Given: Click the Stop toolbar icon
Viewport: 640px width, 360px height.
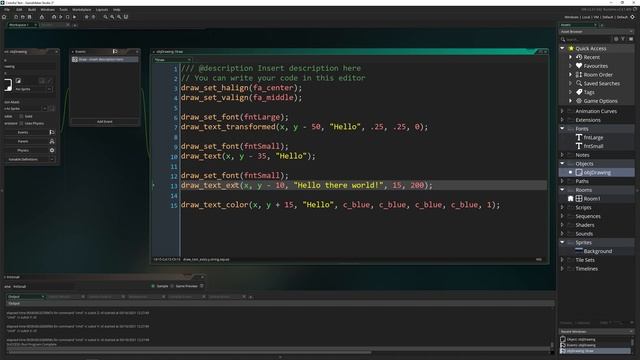Looking at the screenshot, I should click(x=68, y=17).
